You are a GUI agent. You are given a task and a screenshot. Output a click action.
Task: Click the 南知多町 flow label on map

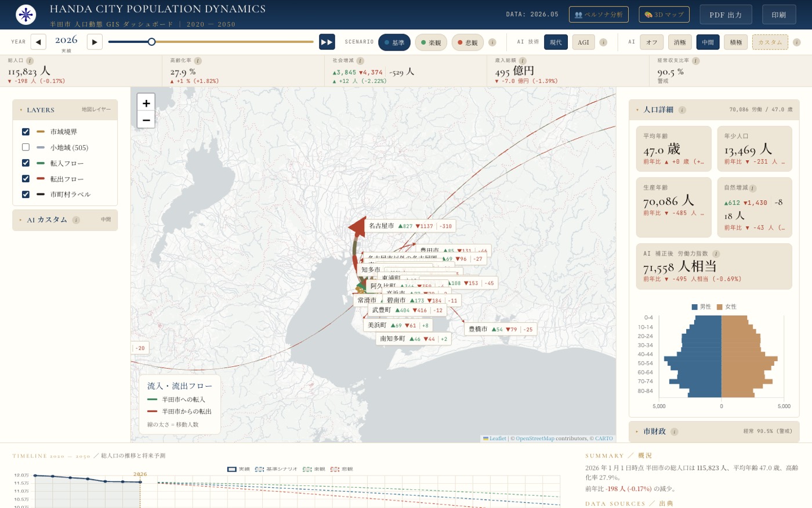click(414, 338)
